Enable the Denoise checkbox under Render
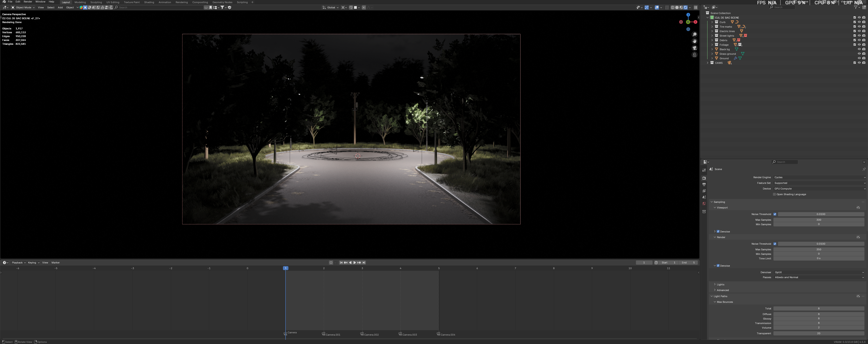868x344 pixels. (x=718, y=266)
